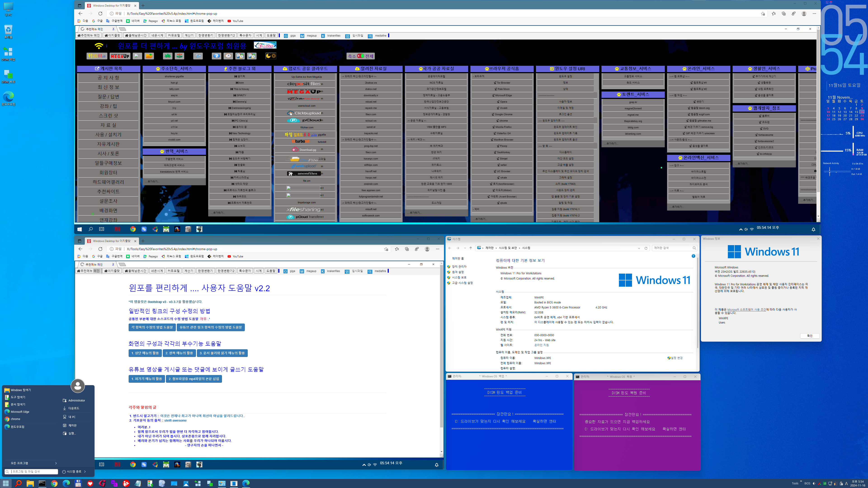Open Microsoft Edge from start menu
This screenshot has width=868, height=488.
tap(17, 412)
